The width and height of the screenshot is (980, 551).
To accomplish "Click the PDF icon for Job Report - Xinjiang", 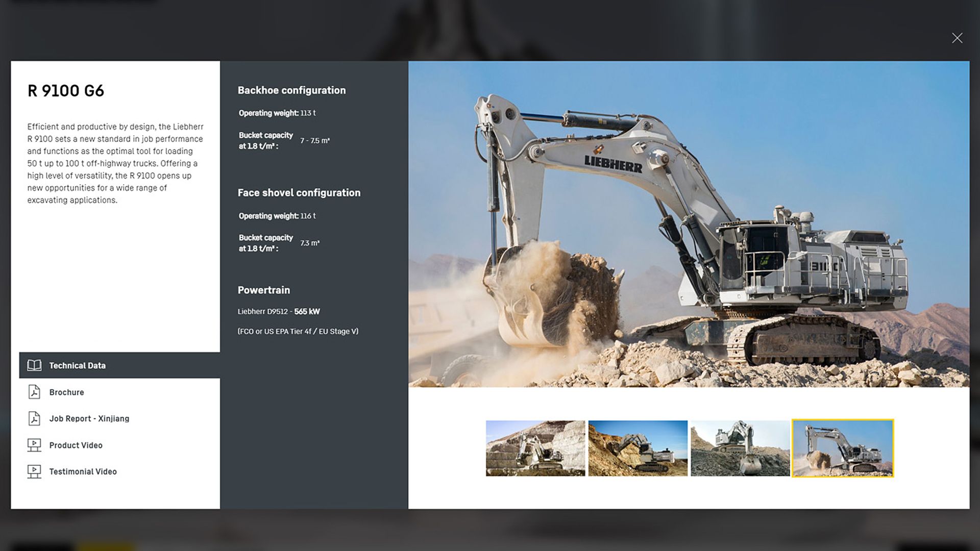I will click(34, 418).
